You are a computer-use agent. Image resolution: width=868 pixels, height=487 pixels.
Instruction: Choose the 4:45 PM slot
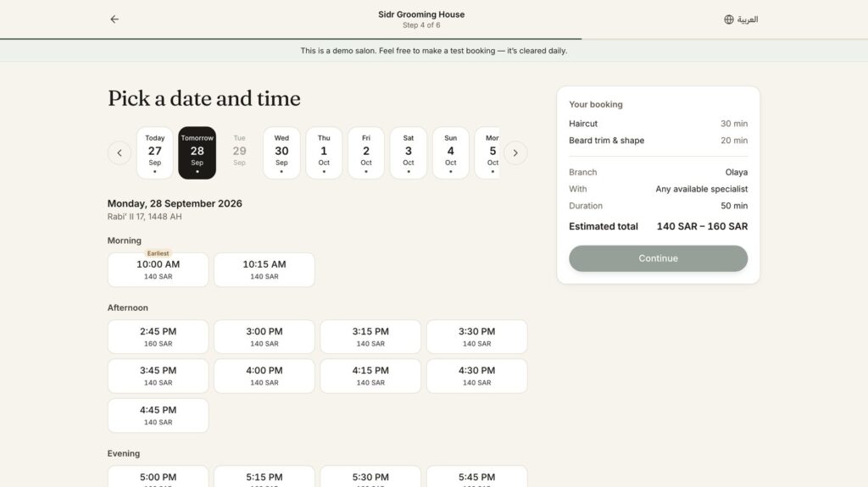point(159,415)
